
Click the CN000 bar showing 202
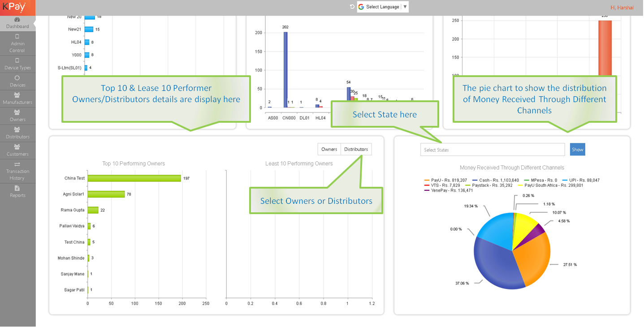click(285, 69)
